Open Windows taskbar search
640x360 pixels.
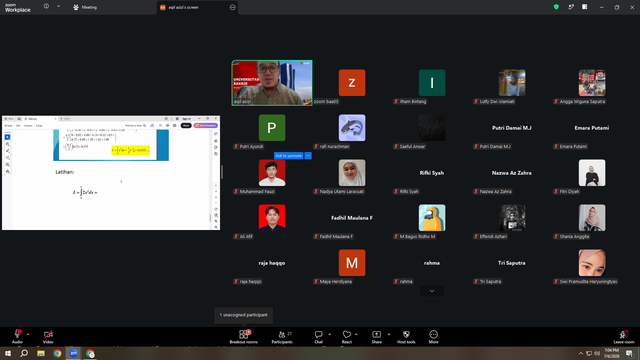pyautogui.click(x=24, y=353)
